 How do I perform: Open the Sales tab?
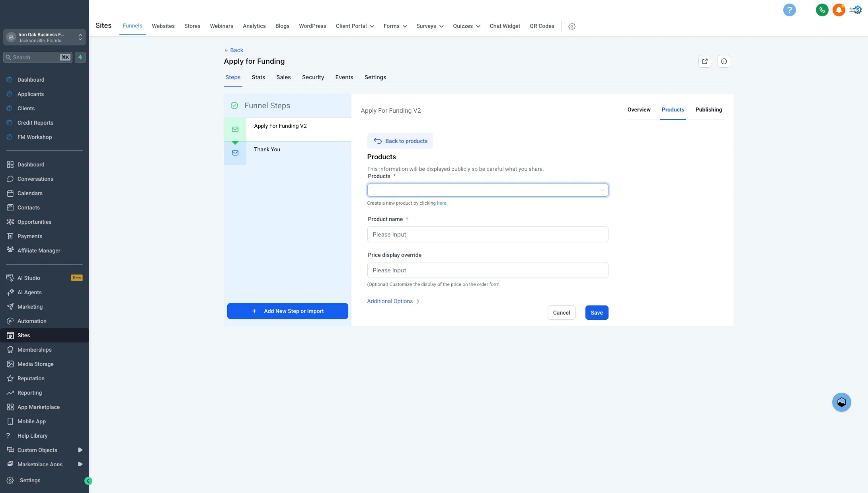(283, 77)
